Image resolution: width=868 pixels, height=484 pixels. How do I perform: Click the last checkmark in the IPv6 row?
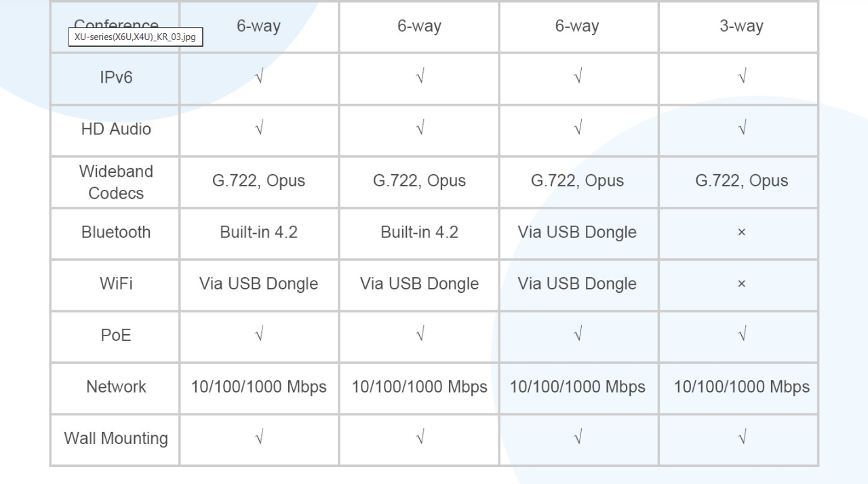(742, 77)
